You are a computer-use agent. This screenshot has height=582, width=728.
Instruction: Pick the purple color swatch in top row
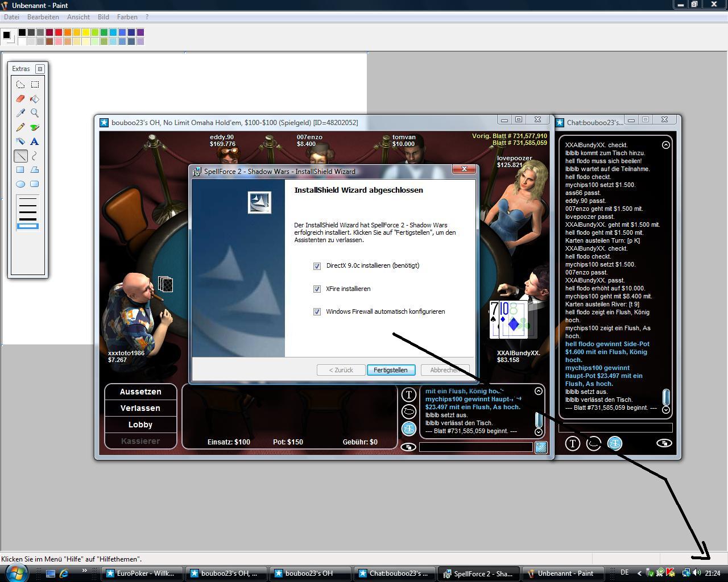[140, 32]
